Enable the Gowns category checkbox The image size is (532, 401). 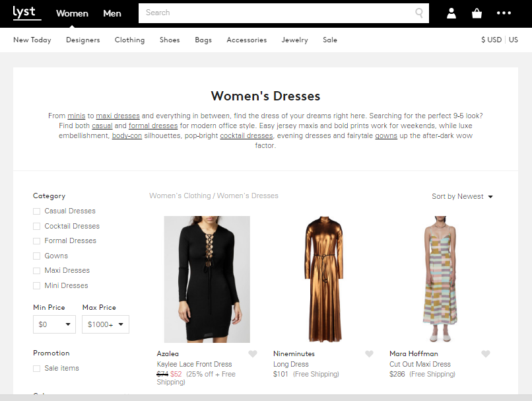pos(37,256)
